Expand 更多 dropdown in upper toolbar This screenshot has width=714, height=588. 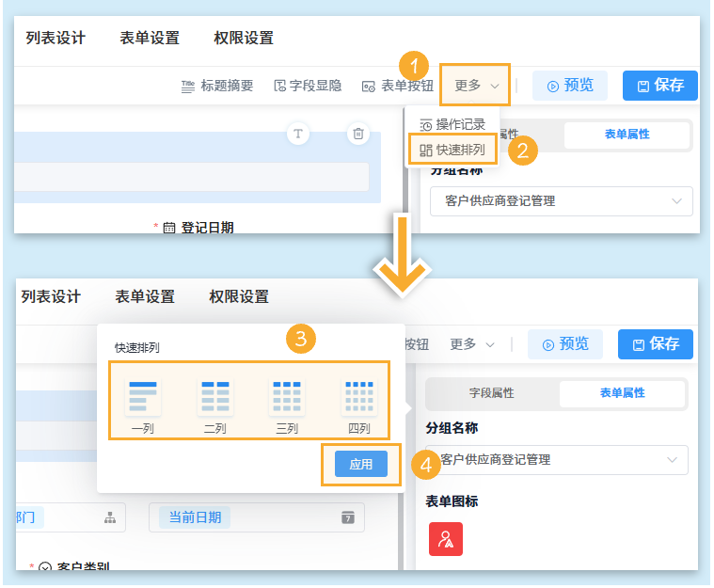click(x=476, y=86)
